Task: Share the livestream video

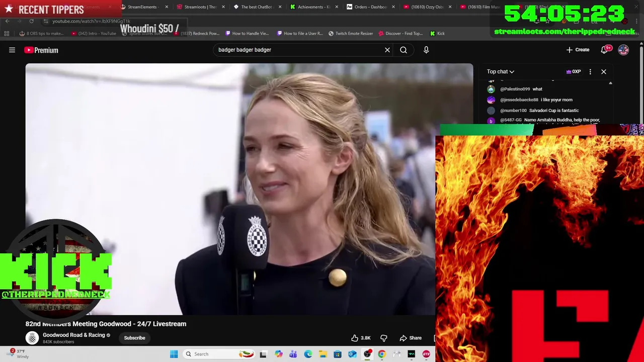Action: 411,338
